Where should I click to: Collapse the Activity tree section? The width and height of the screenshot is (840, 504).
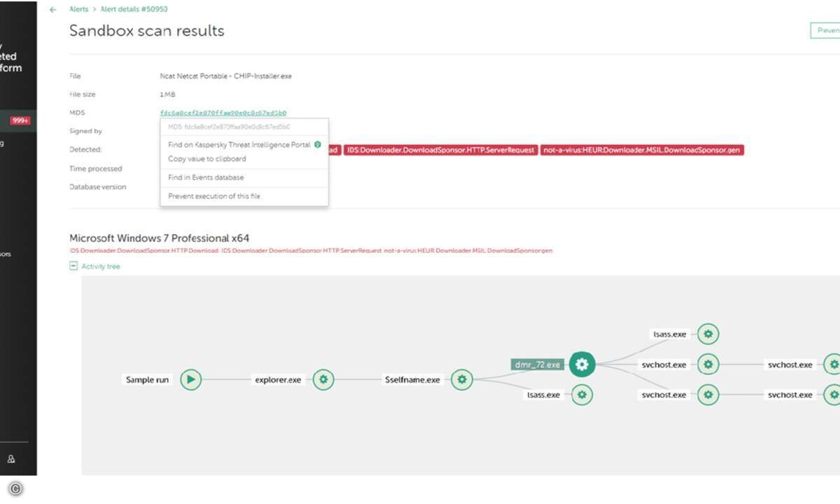coord(73,266)
